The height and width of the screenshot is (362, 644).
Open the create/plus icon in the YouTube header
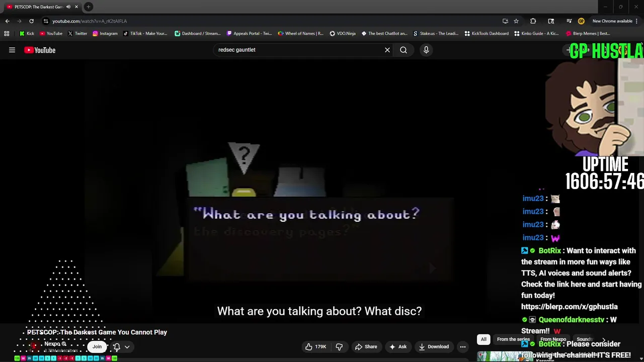point(569,50)
